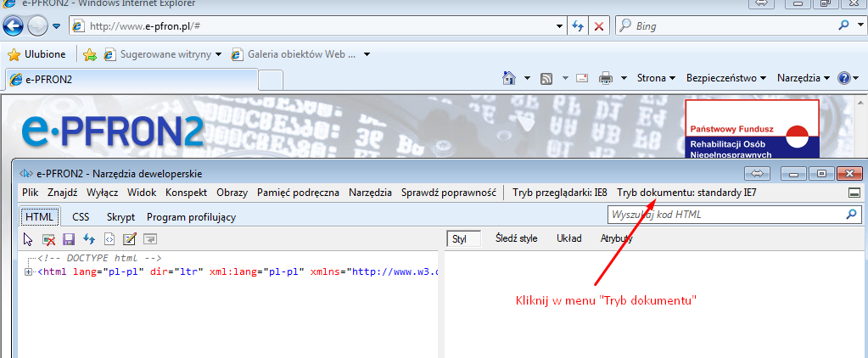Screen dimensions: 868x358
Task: Click the clear browser cache icon
Action: (x=48, y=238)
